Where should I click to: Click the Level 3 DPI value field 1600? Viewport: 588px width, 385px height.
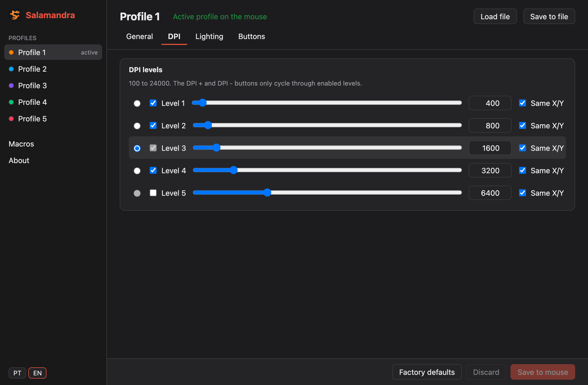tap(490, 148)
